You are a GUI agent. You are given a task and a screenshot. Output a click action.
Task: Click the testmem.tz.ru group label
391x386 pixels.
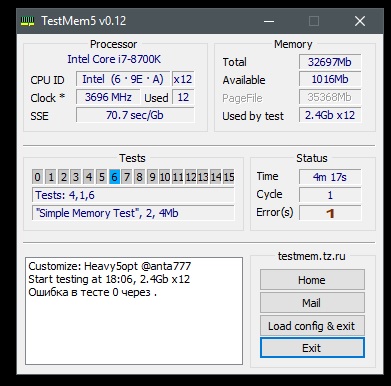click(312, 256)
